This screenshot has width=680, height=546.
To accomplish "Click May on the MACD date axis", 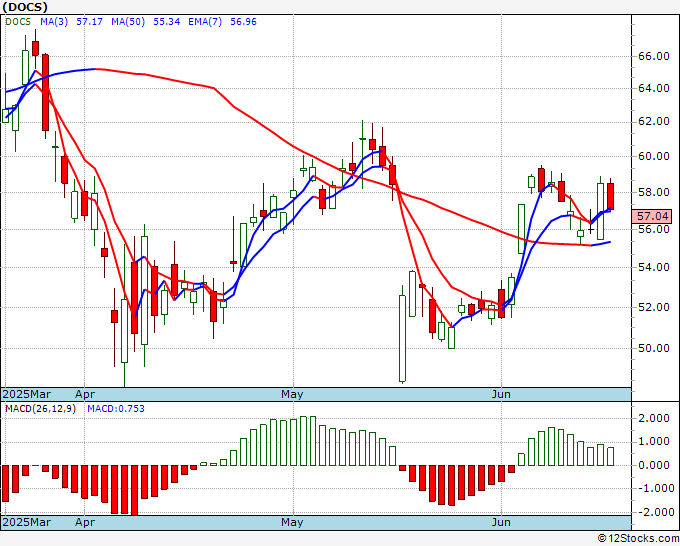I will pos(292,522).
